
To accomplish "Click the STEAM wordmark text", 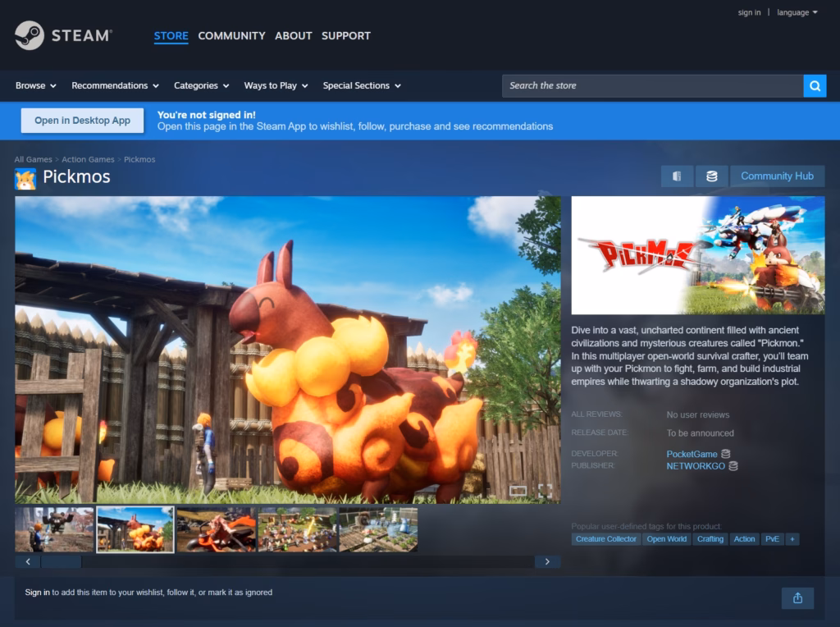I will (82, 36).
